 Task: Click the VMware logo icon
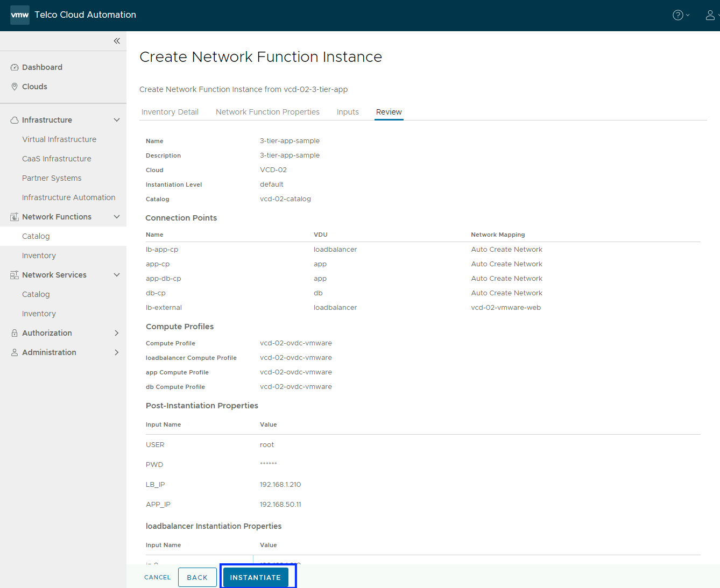20,15
